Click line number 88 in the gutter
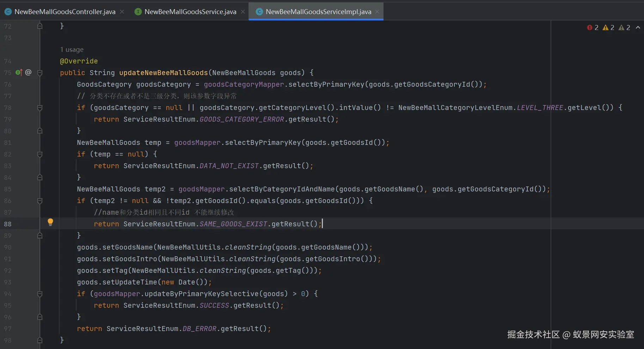The width and height of the screenshot is (644, 349). (x=8, y=224)
